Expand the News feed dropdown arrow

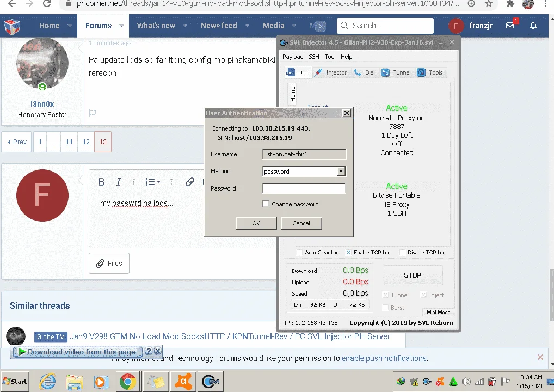247,26
